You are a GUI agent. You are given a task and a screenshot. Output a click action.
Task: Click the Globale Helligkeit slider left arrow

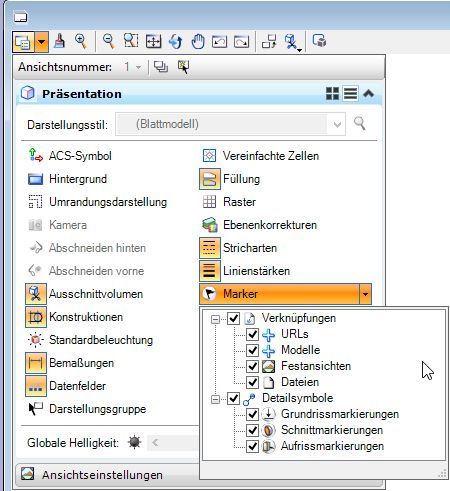155,443
